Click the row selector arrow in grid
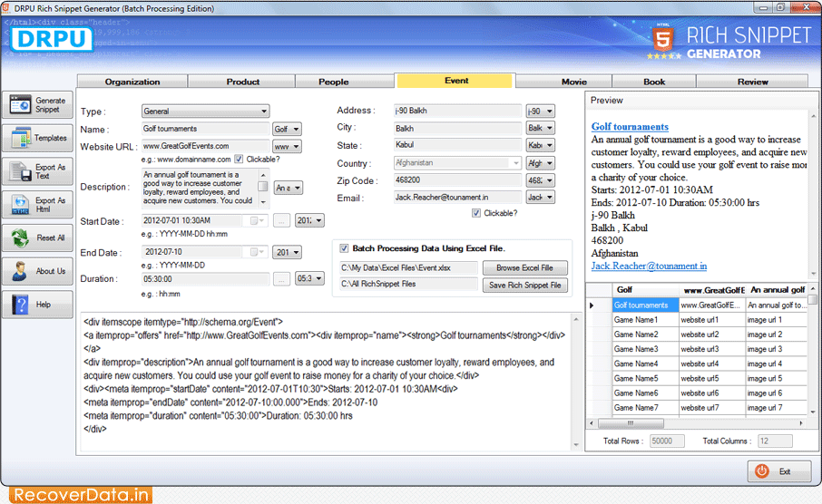 click(x=592, y=305)
